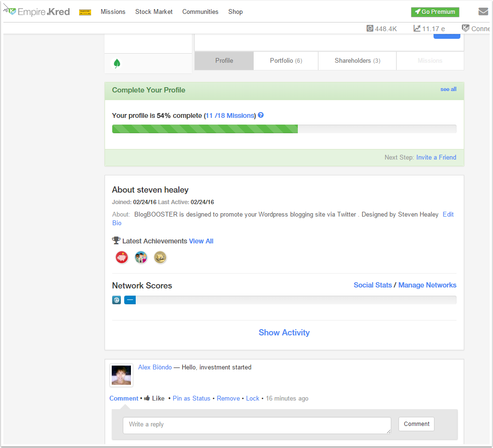
Task: Click the Empire Kred network score icon
Action: 116,300
